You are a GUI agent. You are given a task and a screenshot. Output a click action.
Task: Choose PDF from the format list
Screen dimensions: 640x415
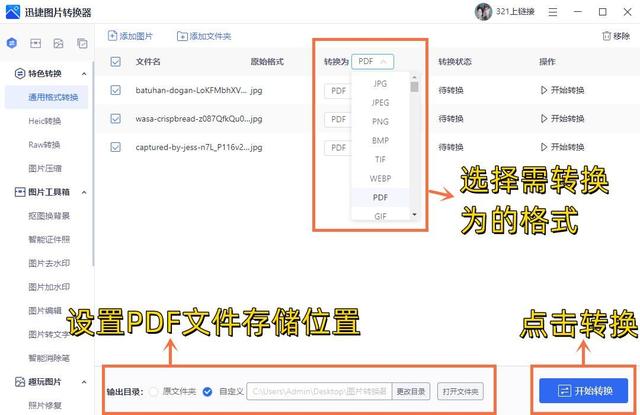(x=380, y=198)
